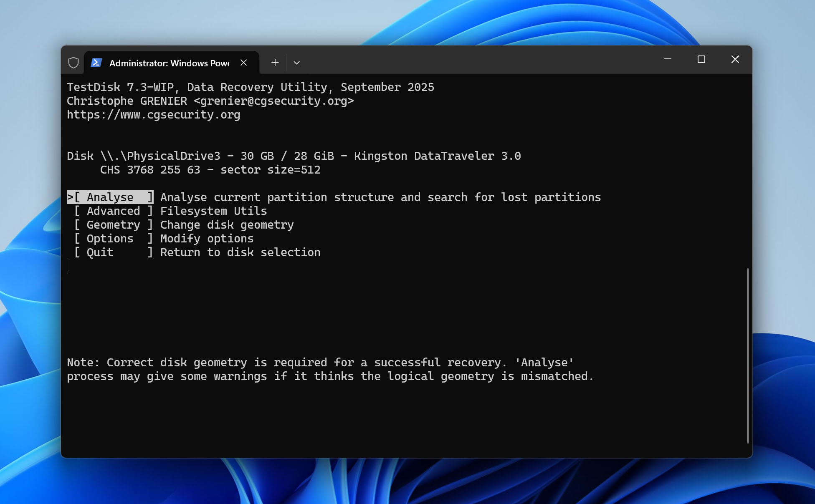Close the Windows Terminal window

735,59
